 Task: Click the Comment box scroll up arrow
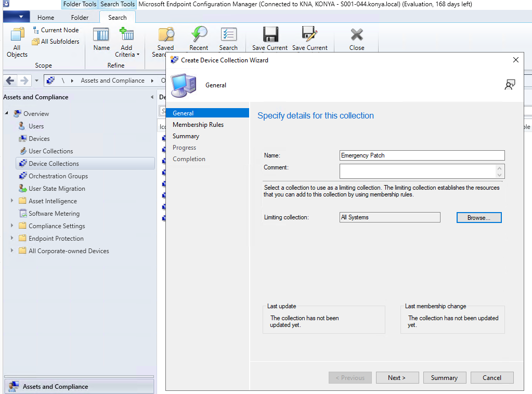499,168
